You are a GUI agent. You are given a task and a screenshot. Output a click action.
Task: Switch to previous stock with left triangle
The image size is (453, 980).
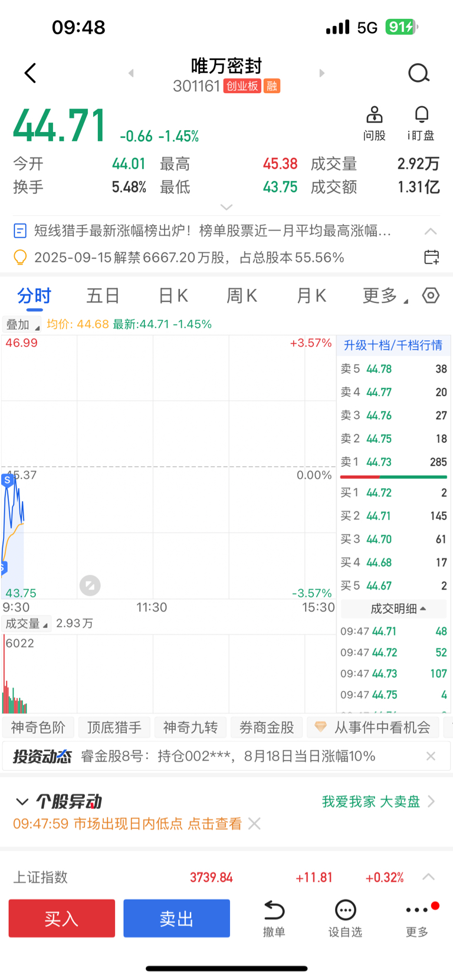(x=131, y=73)
